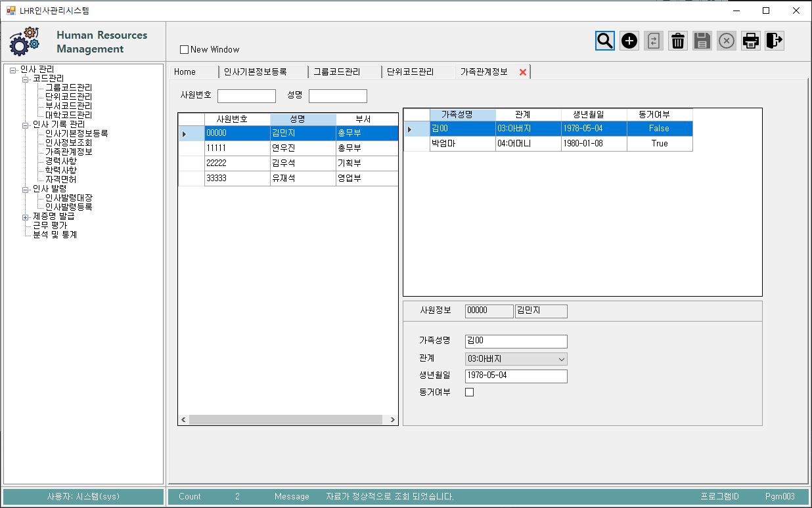Click the True cell in family grid
The image size is (812, 508).
tap(660, 144)
